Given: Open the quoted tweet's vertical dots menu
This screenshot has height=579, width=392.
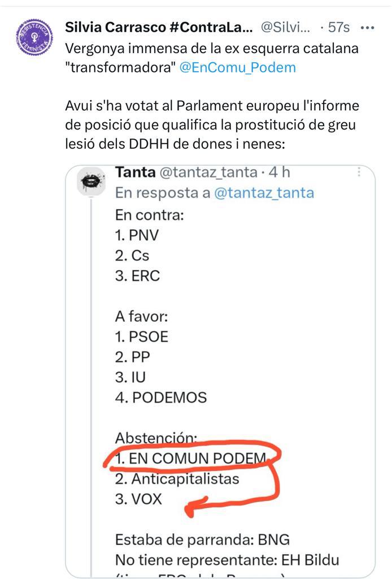Looking at the screenshot, I should (x=360, y=173).
